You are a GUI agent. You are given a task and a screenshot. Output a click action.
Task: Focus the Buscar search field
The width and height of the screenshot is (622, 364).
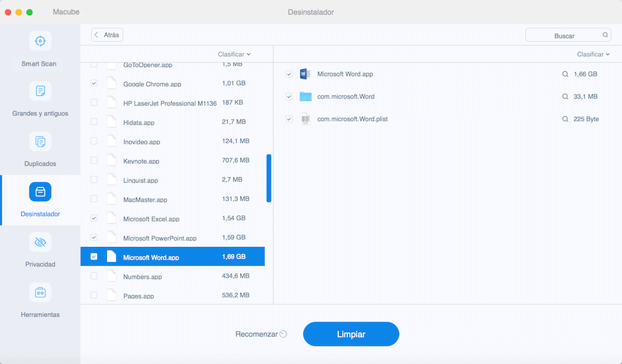tap(568, 35)
